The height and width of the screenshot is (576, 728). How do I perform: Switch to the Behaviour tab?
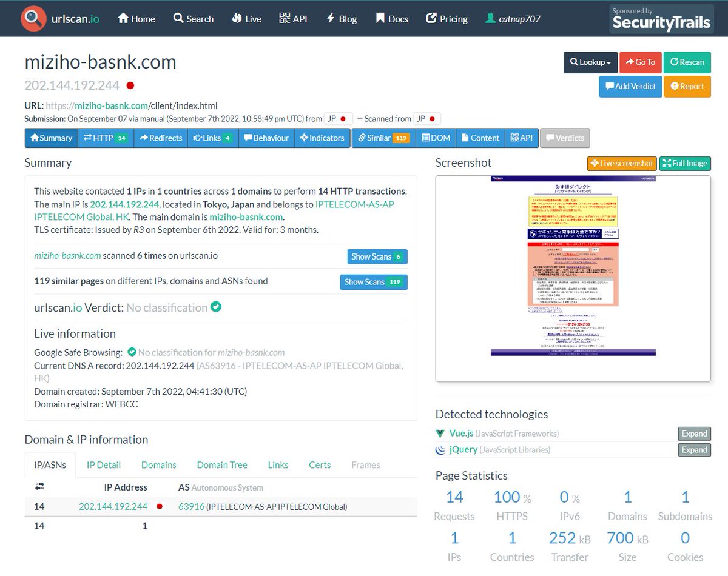266,138
